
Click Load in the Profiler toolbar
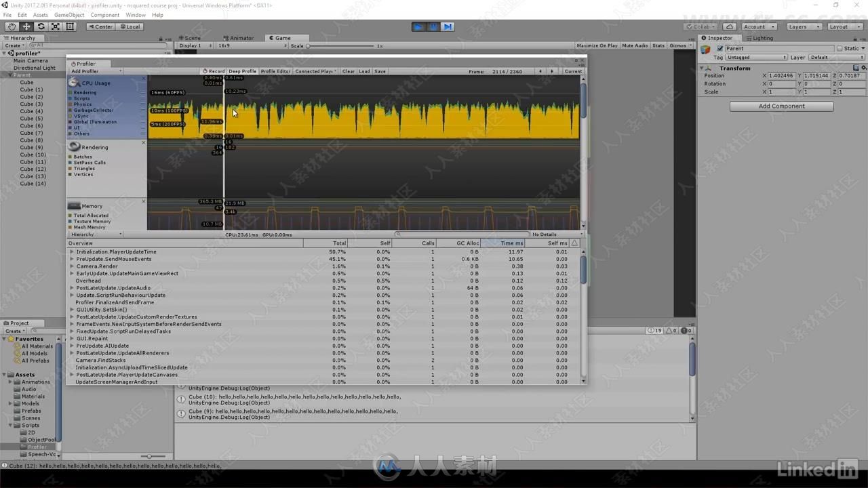coord(364,71)
